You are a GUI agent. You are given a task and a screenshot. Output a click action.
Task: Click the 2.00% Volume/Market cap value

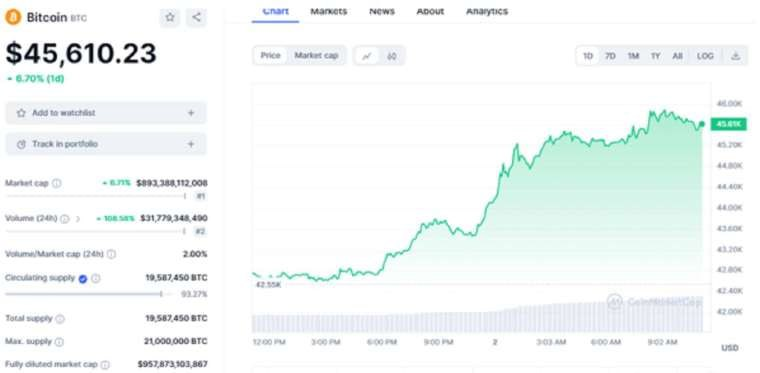pyautogui.click(x=195, y=254)
